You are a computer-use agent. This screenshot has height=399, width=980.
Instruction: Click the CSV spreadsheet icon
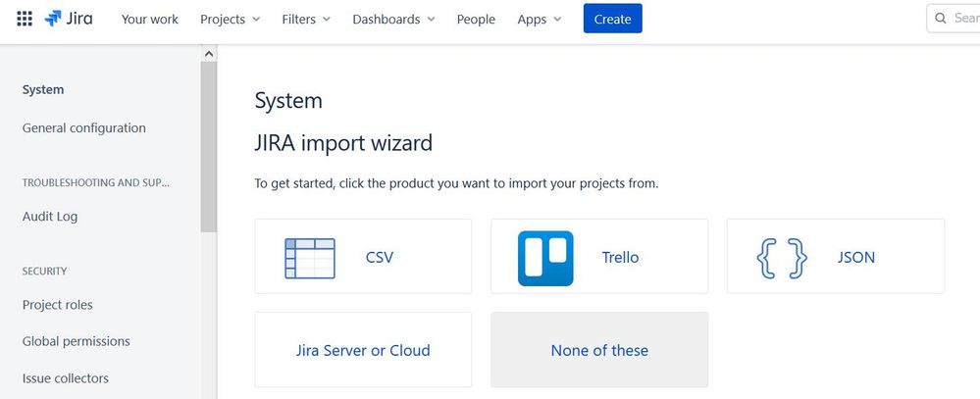[x=310, y=258]
